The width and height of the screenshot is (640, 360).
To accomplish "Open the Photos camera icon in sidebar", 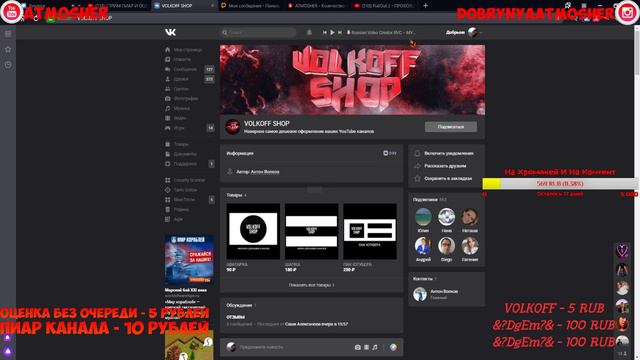I will (x=167, y=99).
